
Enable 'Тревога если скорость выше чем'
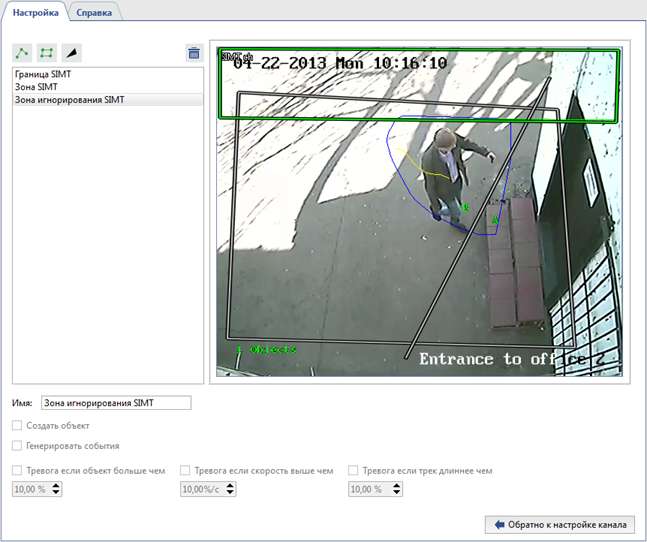(185, 470)
